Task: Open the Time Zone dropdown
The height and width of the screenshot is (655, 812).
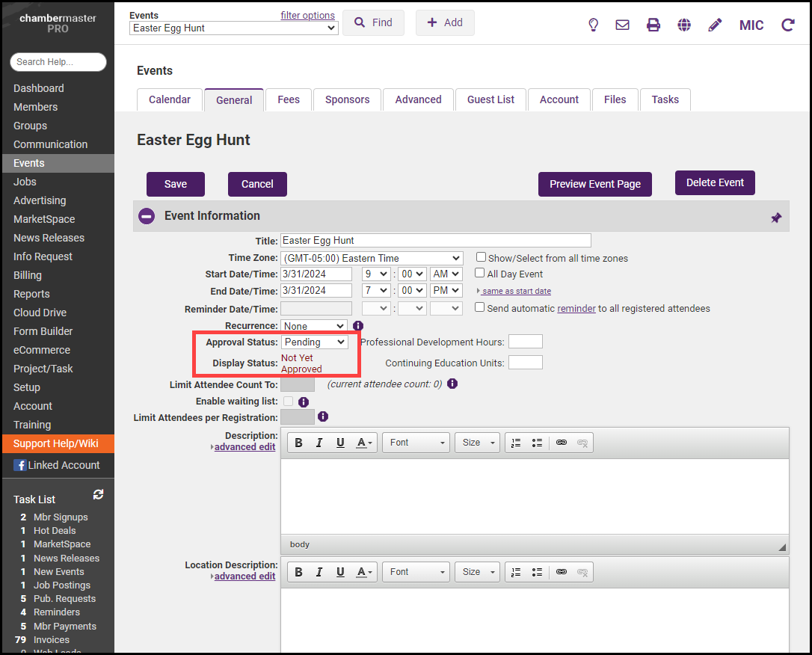Action: pos(372,258)
